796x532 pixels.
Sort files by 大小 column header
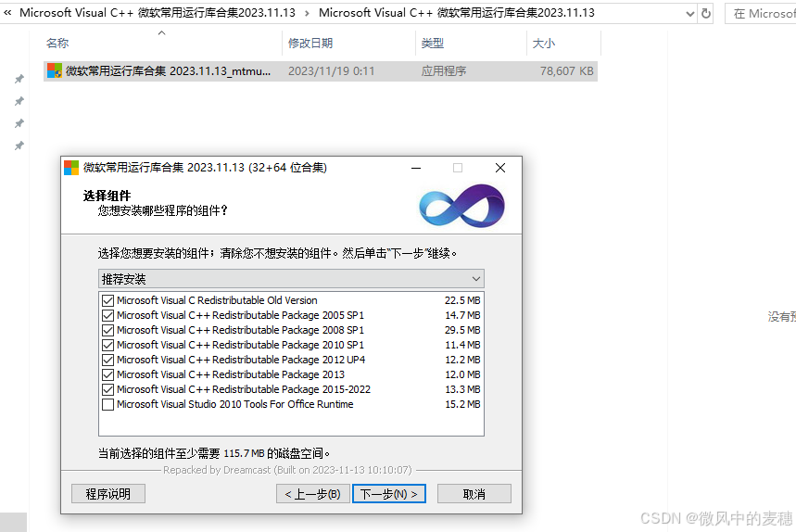(564, 44)
